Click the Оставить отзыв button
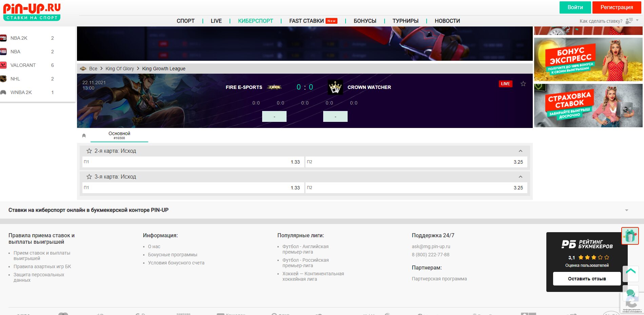This screenshot has width=644, height=315. (587, 279)
